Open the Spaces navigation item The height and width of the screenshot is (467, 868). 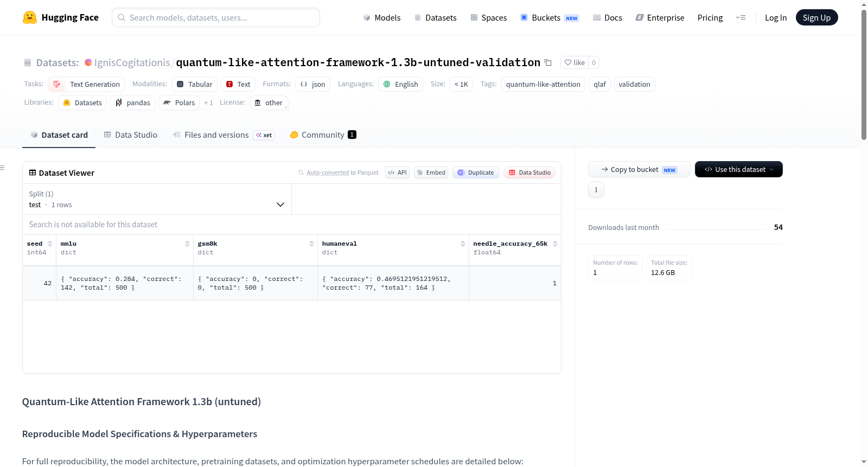(489, 17)
